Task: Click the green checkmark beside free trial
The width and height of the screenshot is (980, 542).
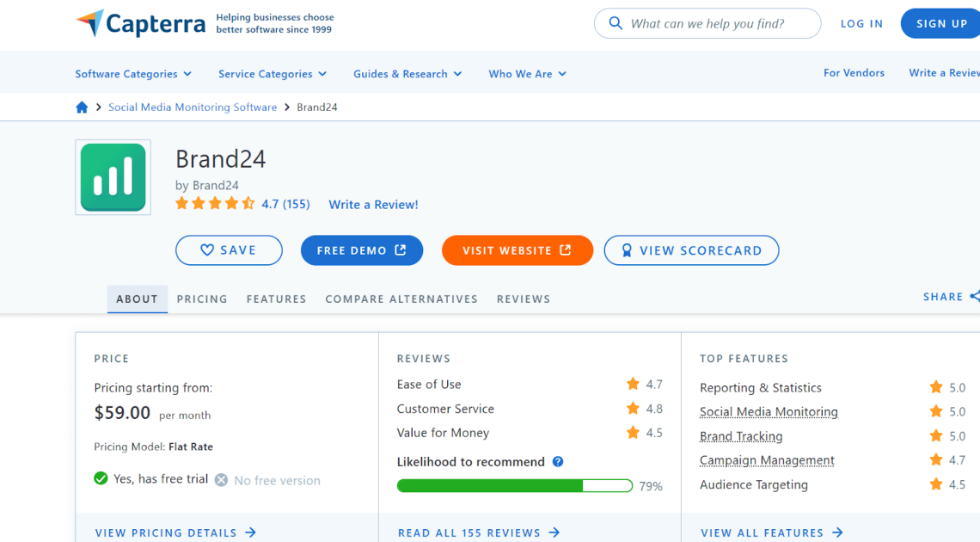Action: (x=103, y=478)
